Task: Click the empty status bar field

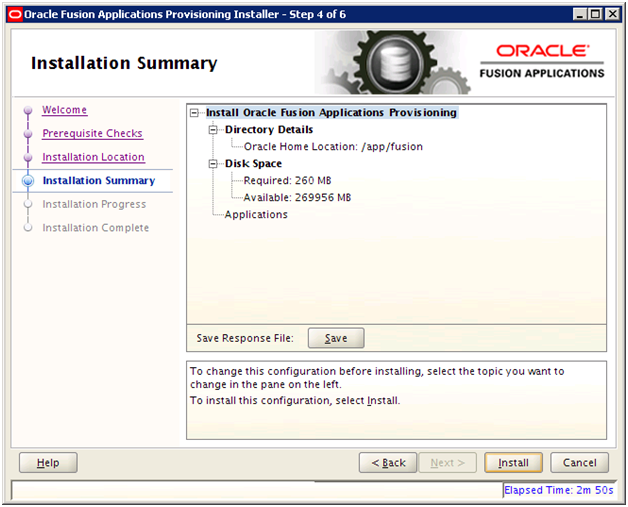Action: (257, 490)
